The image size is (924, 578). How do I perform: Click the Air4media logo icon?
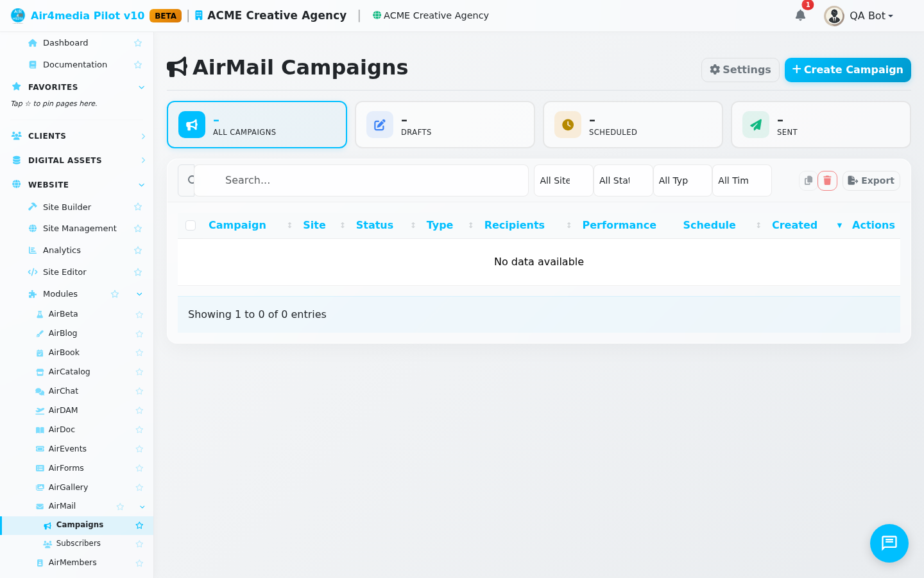[18, 15]
